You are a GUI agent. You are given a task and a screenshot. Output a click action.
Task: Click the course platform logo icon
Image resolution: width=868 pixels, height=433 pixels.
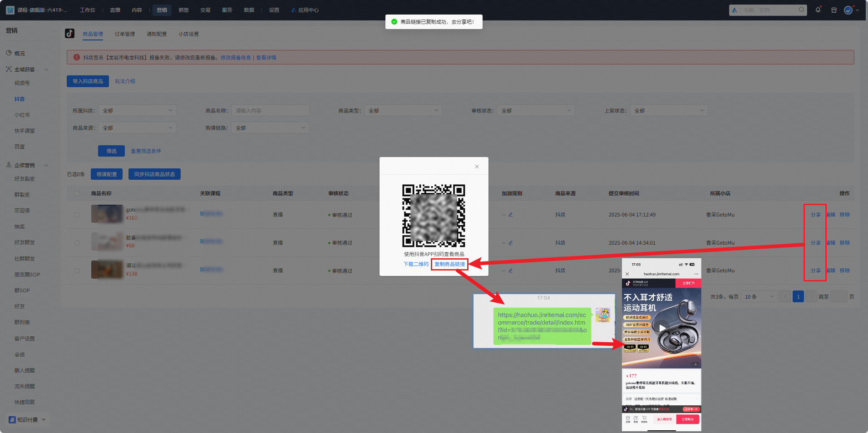point(10,10)
